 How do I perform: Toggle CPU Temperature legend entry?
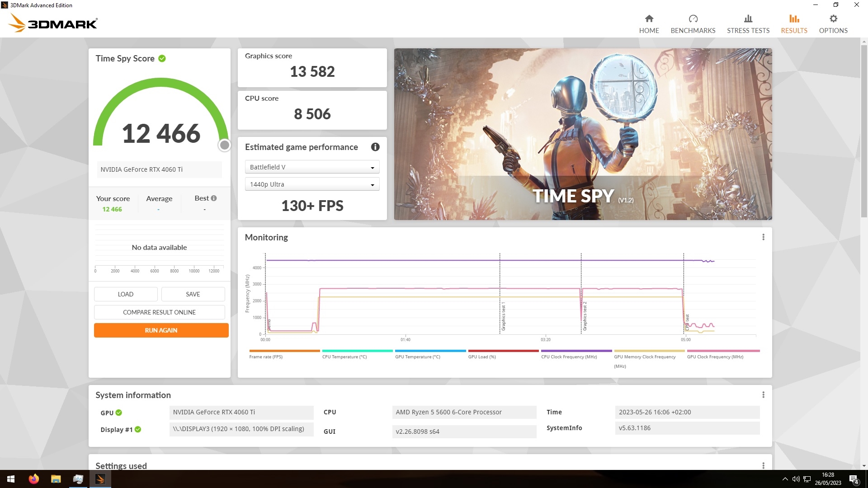click(357, 354)
